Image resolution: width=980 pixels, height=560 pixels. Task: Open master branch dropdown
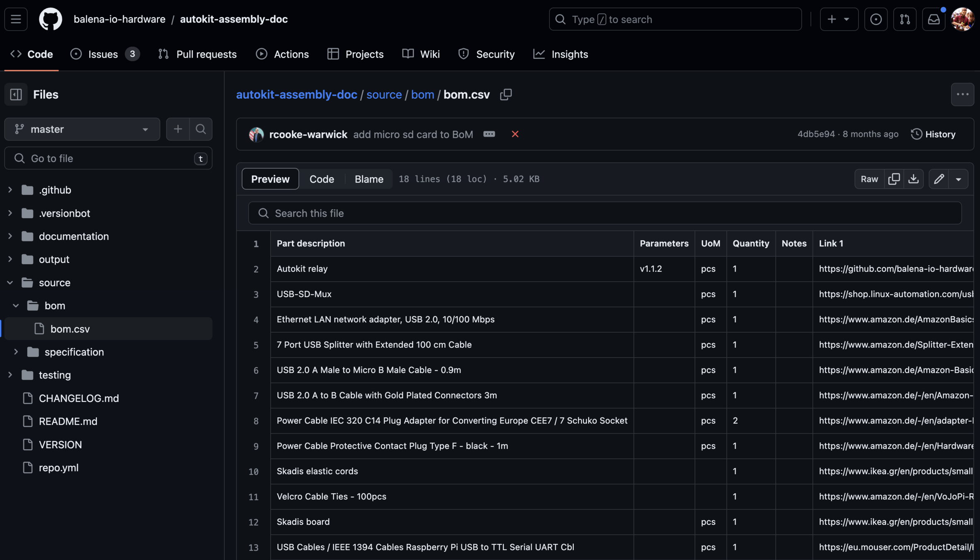point(82,129)
